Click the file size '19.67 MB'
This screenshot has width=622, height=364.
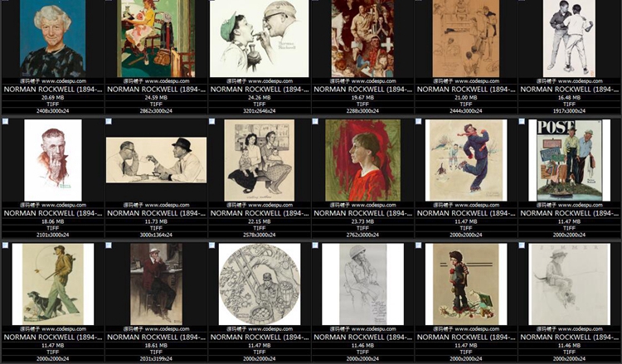click(362, 98)
